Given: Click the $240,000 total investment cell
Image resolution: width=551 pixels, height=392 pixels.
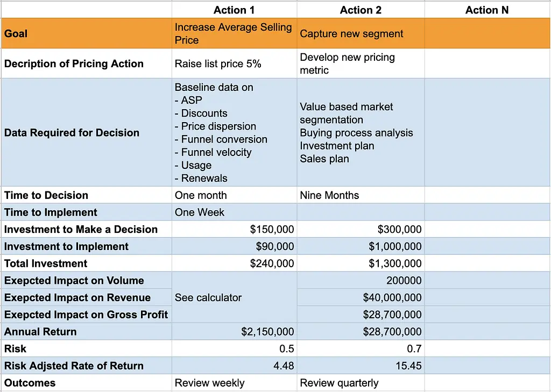Looking at the screenshot, I should 234,263.
